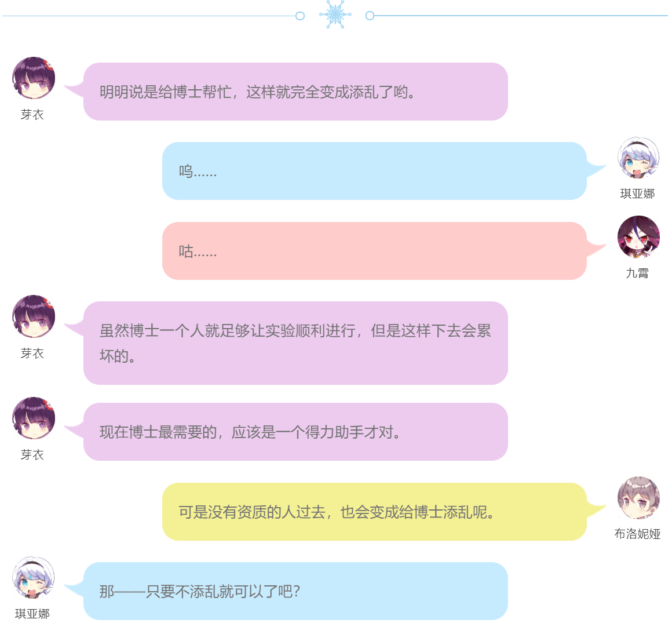Click the name label 九霄
This screenshot has height=623, width=672.
pos(637,273)
